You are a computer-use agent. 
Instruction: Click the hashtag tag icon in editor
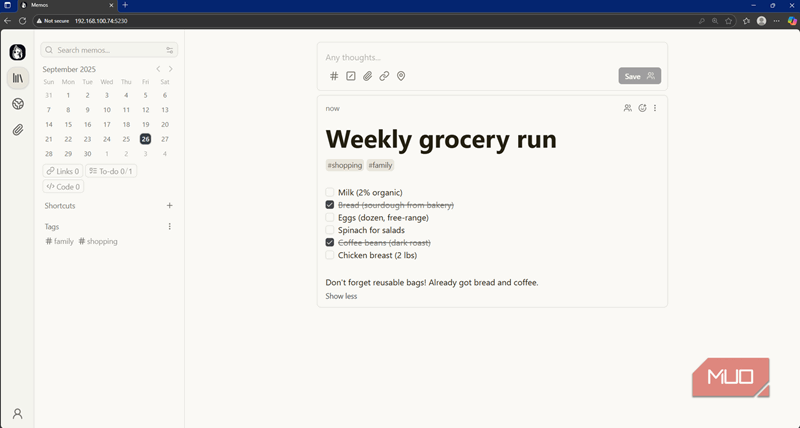tap(334, 76)
